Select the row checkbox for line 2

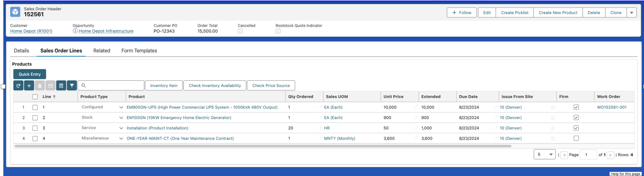click(x=35, y=118)
